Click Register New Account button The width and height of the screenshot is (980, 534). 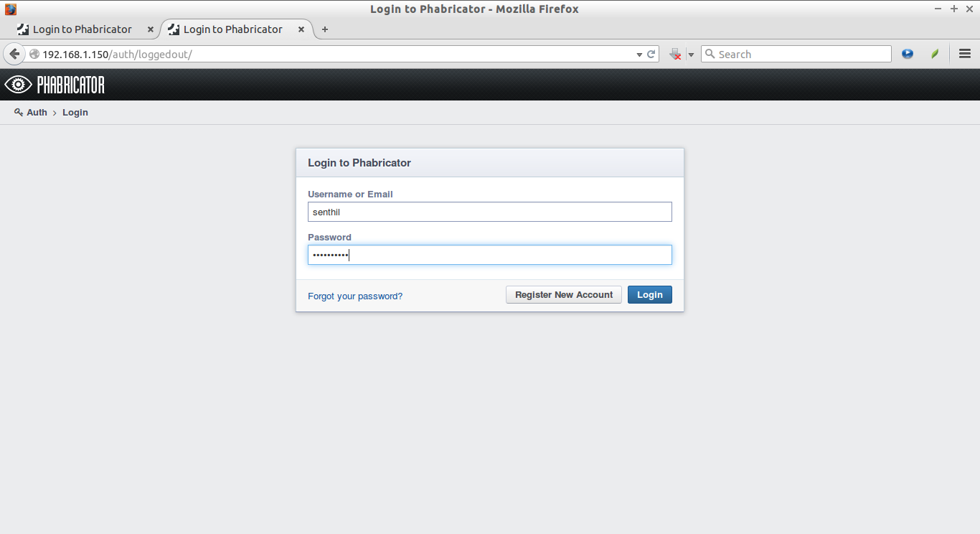tap(564, 294)
